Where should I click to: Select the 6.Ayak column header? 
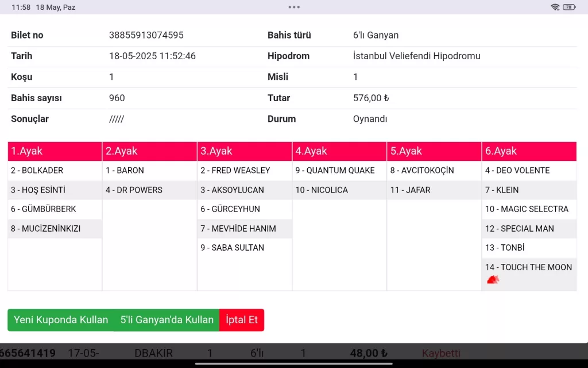(x=529, y=151)
